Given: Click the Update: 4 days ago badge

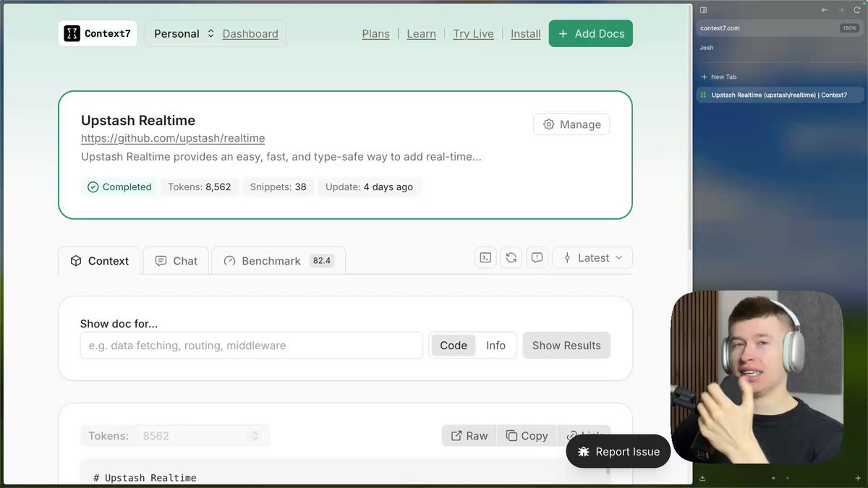Looking at the screenshot, I should pos(369,187).
